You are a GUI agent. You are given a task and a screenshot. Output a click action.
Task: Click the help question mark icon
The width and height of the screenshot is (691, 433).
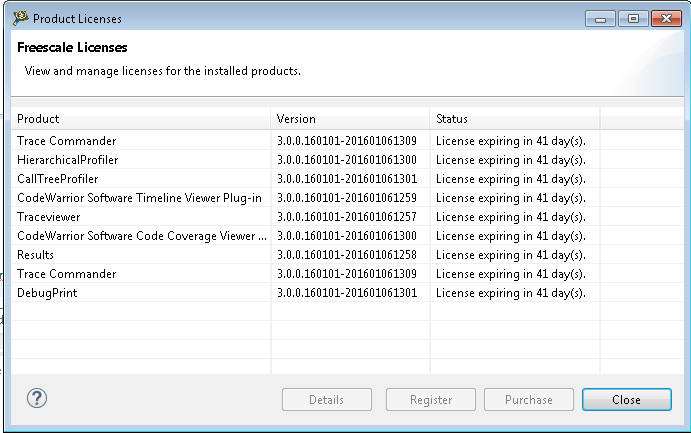pos(37,399)
